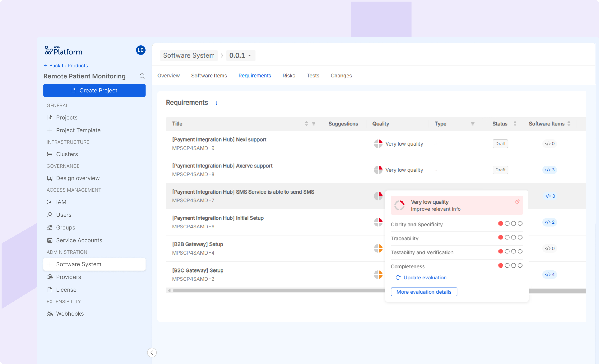
Task: Click the Axerve support software items badge 3
Action: pyautogui.click(x=550, y=170)
